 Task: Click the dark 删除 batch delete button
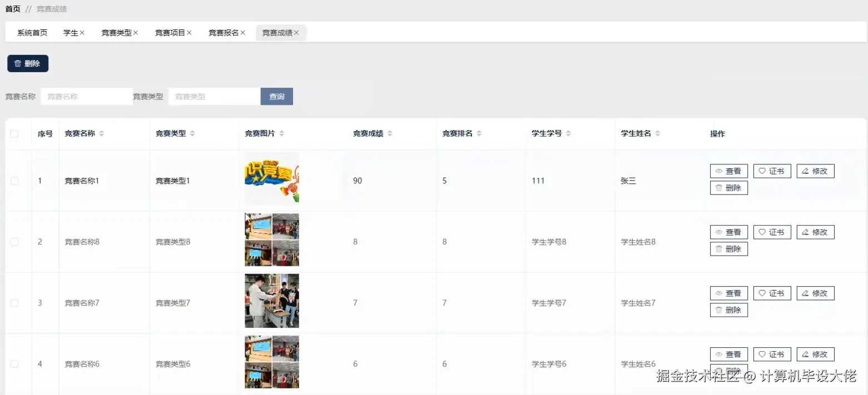[28, 63]
